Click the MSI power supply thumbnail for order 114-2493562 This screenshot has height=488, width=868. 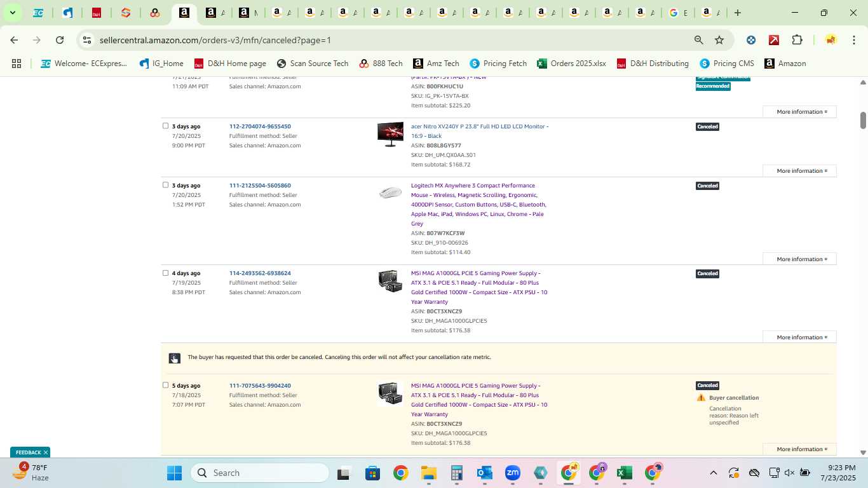coord(390,281)
